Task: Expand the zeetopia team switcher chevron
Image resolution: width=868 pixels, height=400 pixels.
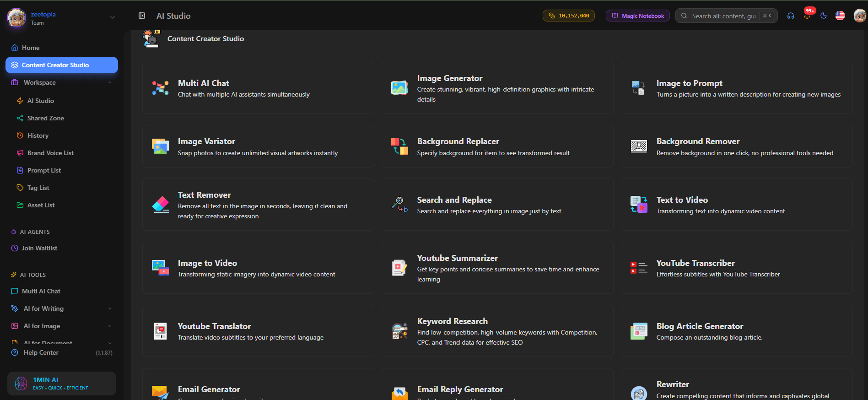Action: point(113,17)
